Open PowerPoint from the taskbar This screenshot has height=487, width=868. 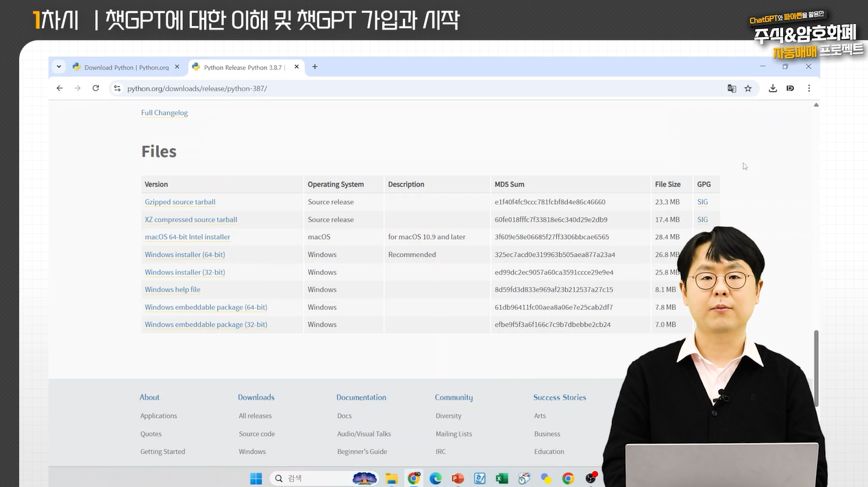[458, 478]
